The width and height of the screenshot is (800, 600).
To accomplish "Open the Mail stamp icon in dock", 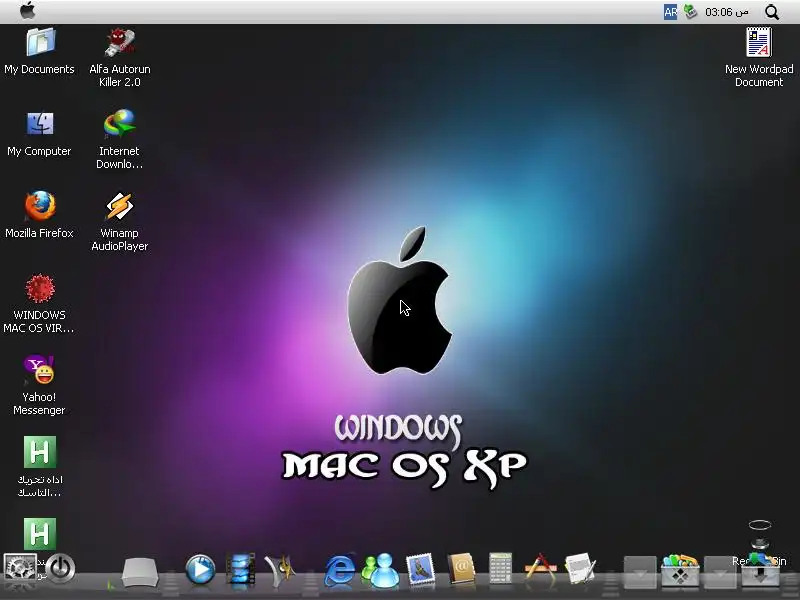I will 420,569.
